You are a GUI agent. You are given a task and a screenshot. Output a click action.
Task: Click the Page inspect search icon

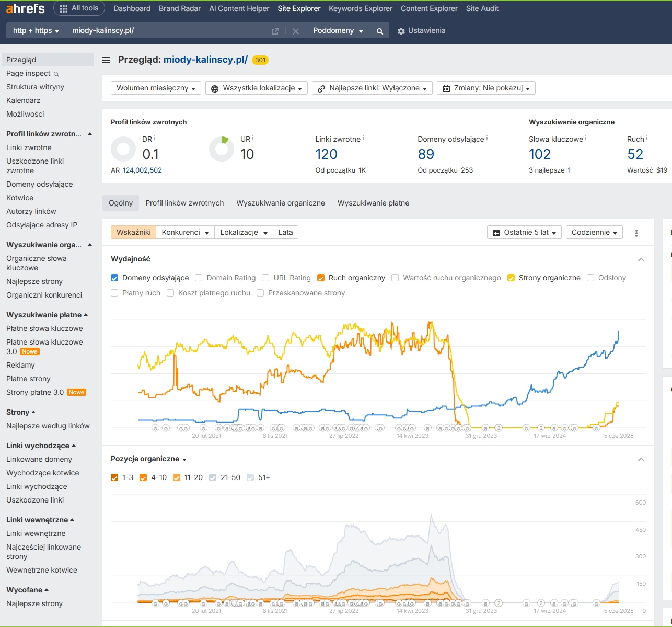coord(56,74)
